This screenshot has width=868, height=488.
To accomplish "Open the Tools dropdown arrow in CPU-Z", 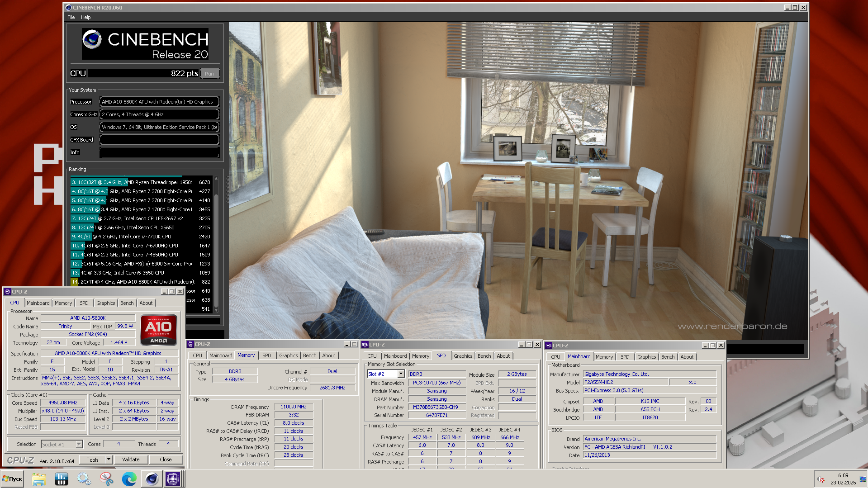I will click(109, 460).
